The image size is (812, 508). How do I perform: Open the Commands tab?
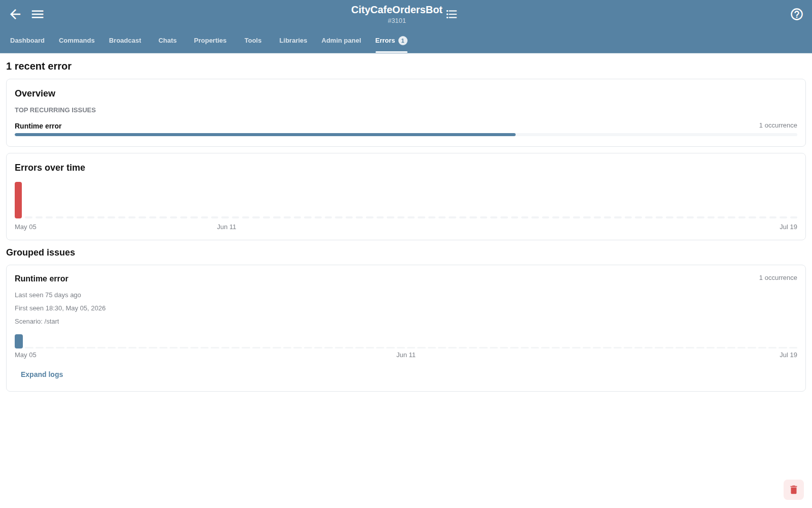(77, 41)
